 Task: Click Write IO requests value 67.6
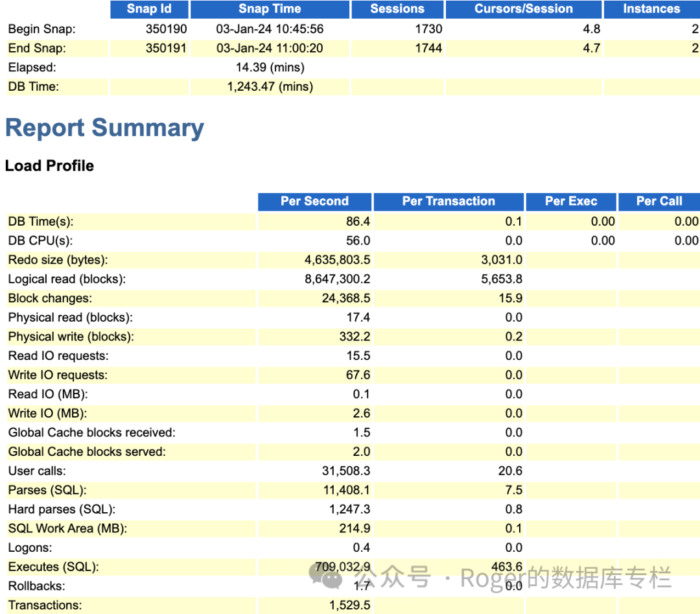point(358,375)
